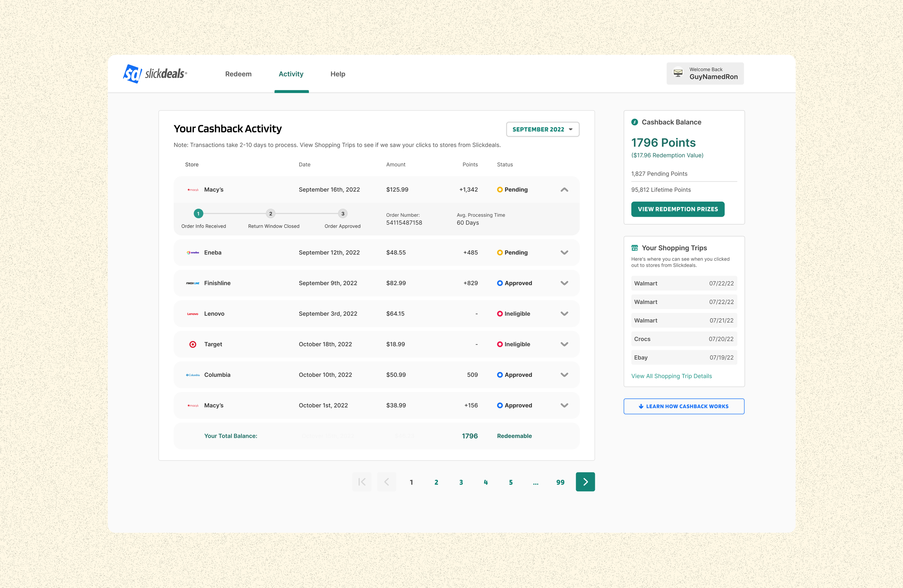Click the Cashback Balance dollar icon
The image size is (903, 588).
point(634,122)
